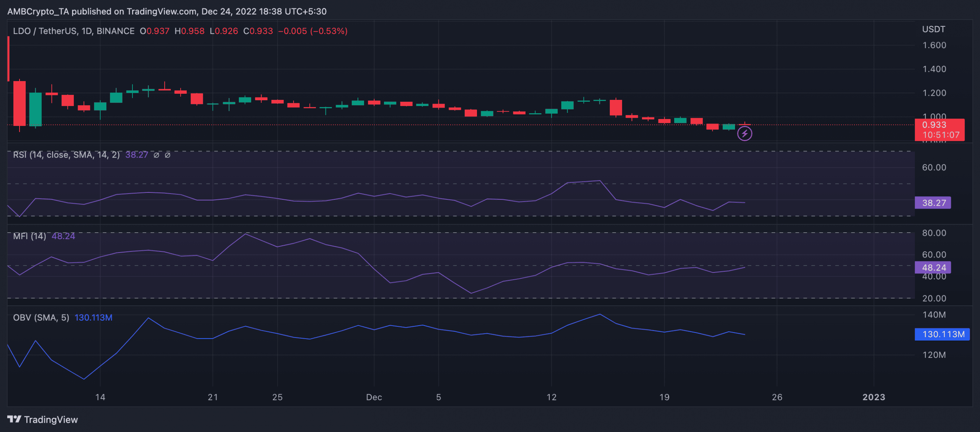This screenshot has height=432, width=980.
Task: Click the USDT currency label on the price axis
Action: (933, 29)
